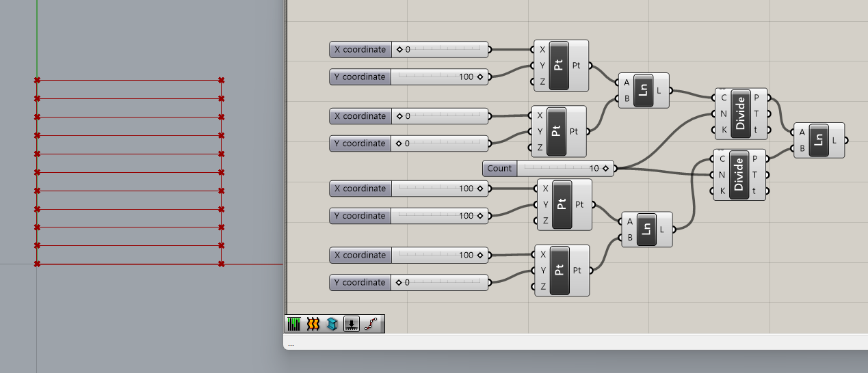Toggle the red polyline with points icon

coord(371,324)
